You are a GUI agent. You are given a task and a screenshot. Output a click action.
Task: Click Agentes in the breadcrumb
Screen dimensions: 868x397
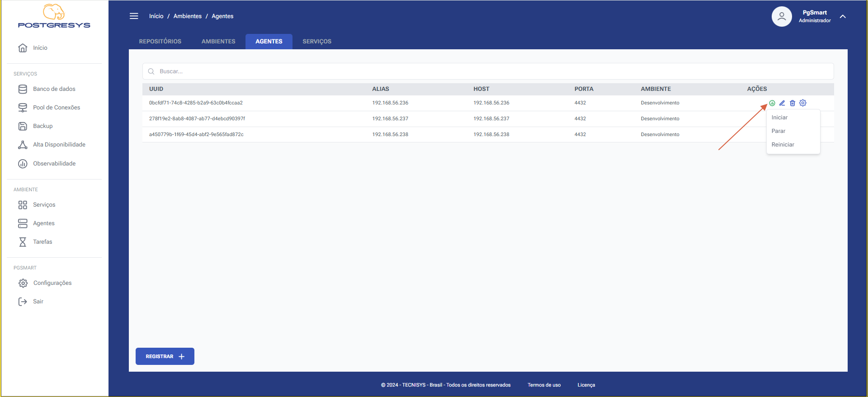tap(222, 16)
